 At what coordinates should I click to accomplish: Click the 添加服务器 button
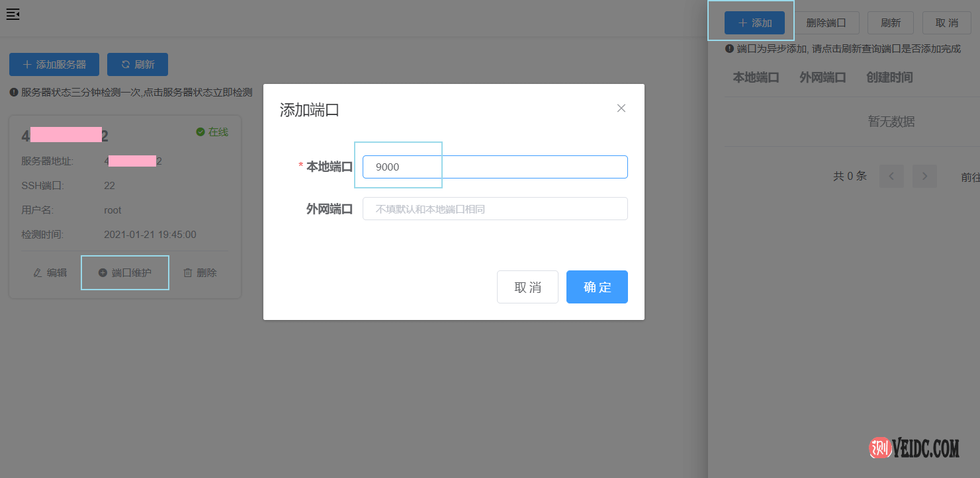[x=54, y=65]
